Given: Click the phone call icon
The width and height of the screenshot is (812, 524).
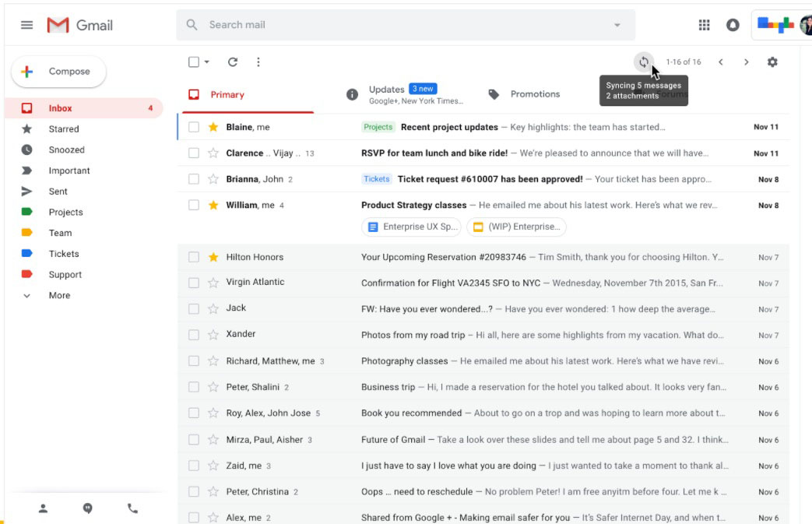Looking at the screenshot, I should (132, 508).
